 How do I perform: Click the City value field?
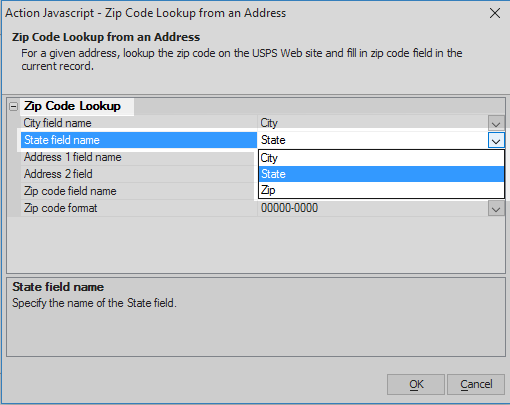point(373,123)
